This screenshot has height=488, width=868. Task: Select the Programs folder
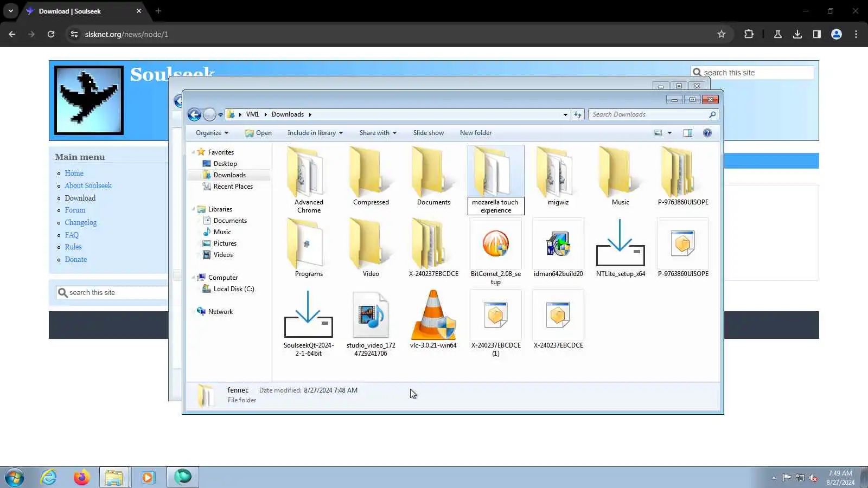pos(309,248)
